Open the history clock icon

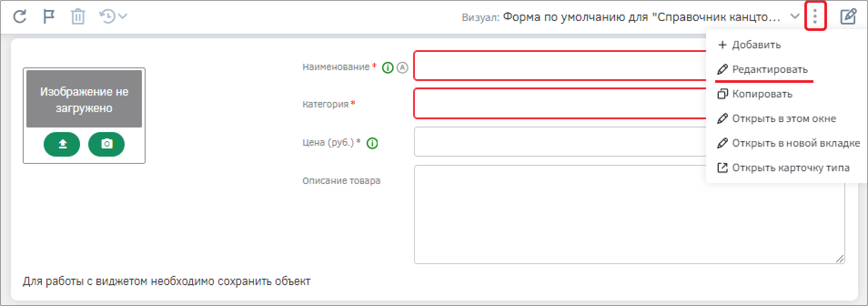pyautogui.click(x=107, y=16)
